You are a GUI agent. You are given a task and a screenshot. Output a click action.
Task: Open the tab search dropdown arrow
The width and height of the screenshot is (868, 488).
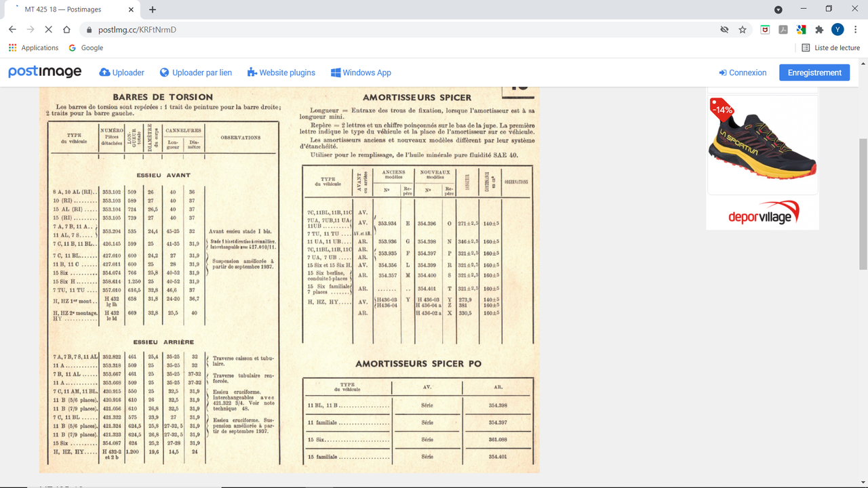(x=778, y=9)
